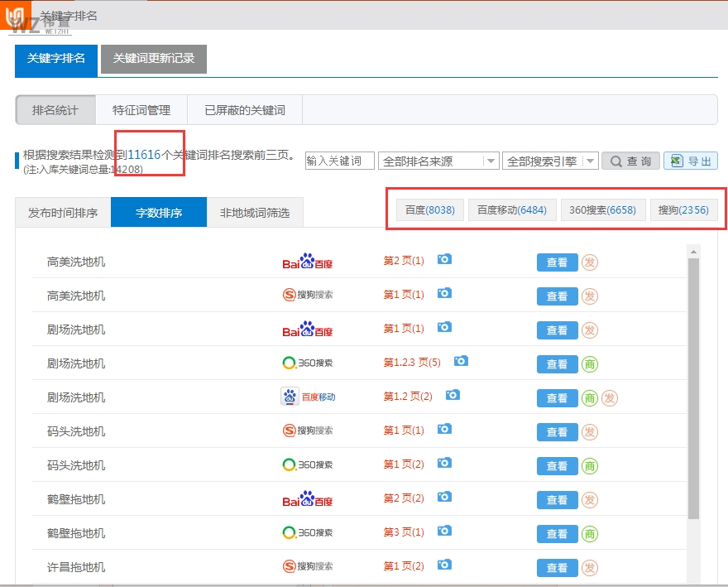Switch to the 关键词更新记录 tab
This screenshot has height=587, width=728.
[153, 60]
